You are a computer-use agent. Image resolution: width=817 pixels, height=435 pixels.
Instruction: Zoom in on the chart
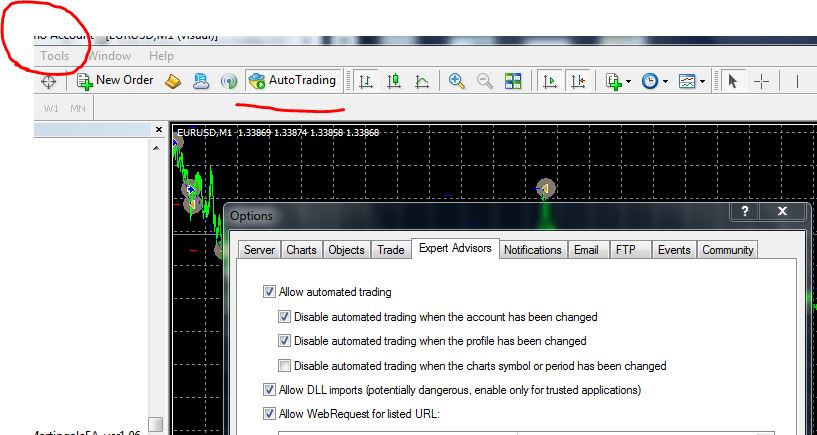pos(456,81)
